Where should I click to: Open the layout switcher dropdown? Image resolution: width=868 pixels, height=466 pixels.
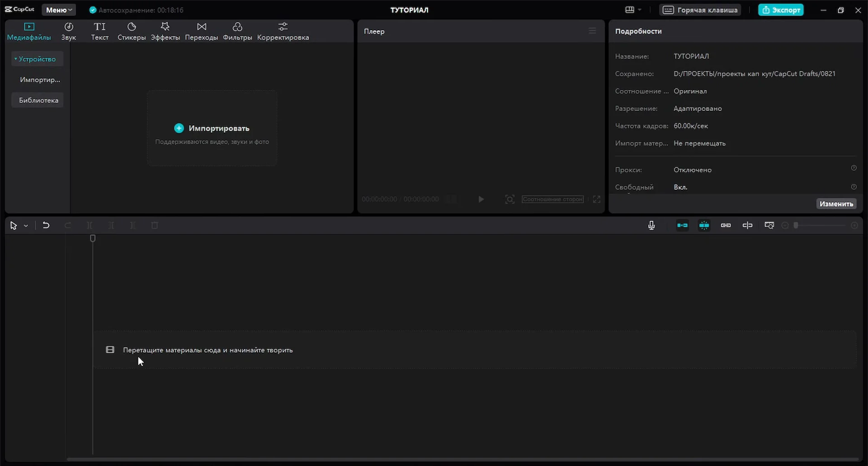click(x=633, y=10)
